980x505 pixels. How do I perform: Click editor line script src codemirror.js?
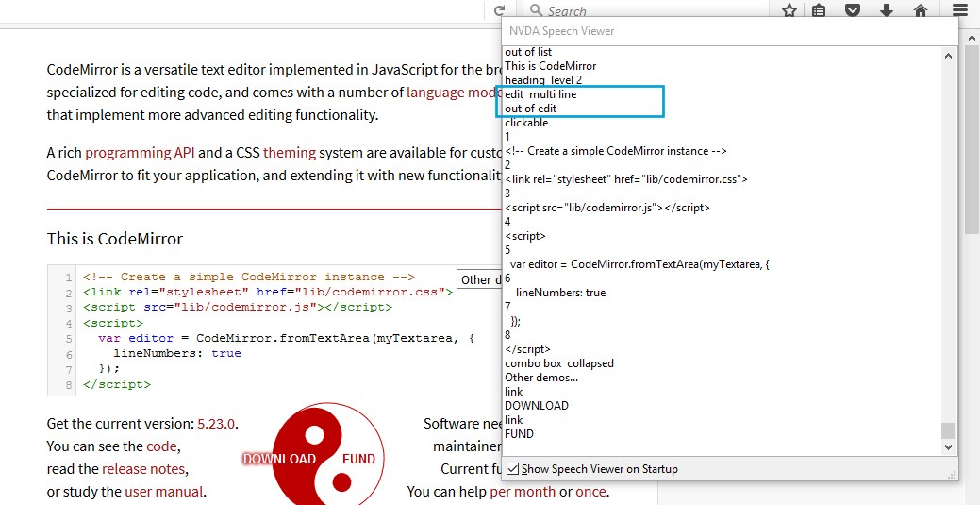pos(238,308)
